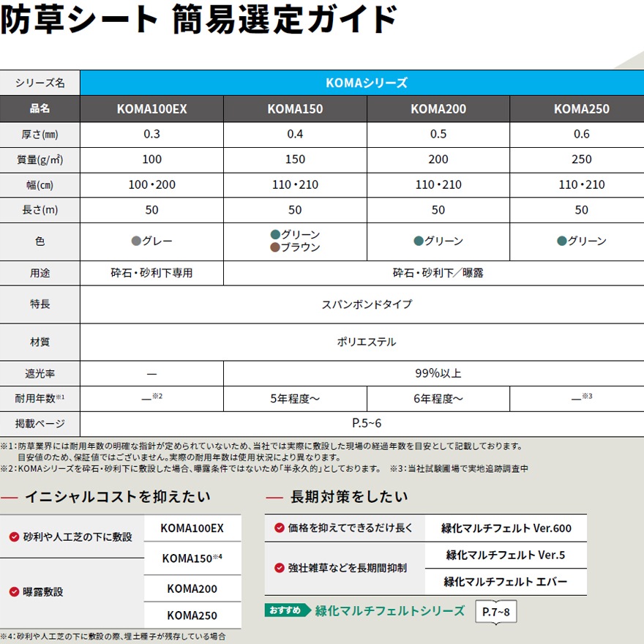The width and height of the screenshot is (644, 644).
Task: Click the brown dot next to ブラウン
Action: pyautogui.click(x=275, y=247)
